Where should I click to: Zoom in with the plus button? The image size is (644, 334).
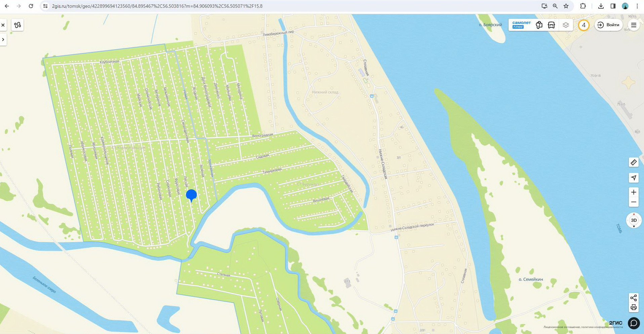coord(634,192)
